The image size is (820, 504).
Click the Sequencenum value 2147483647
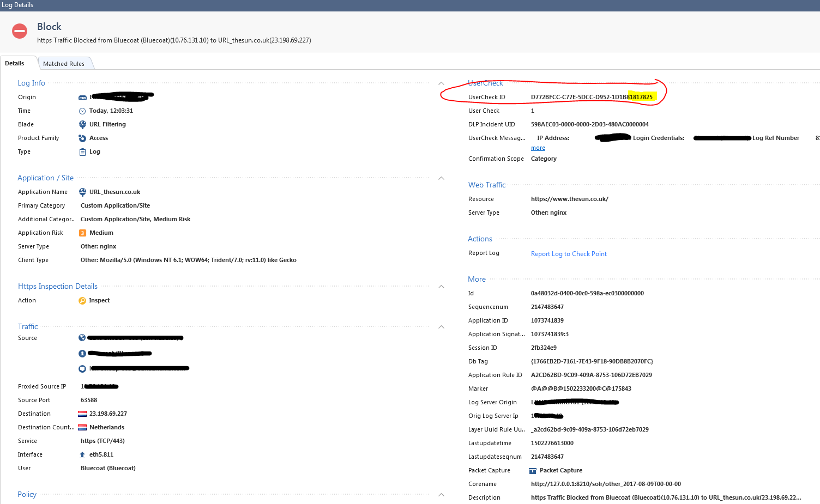(547, 307)
